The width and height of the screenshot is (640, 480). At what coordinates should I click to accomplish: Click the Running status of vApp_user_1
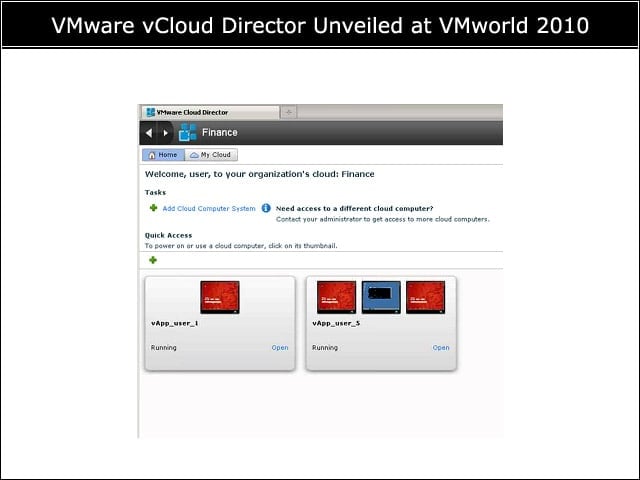coord(164,348)
